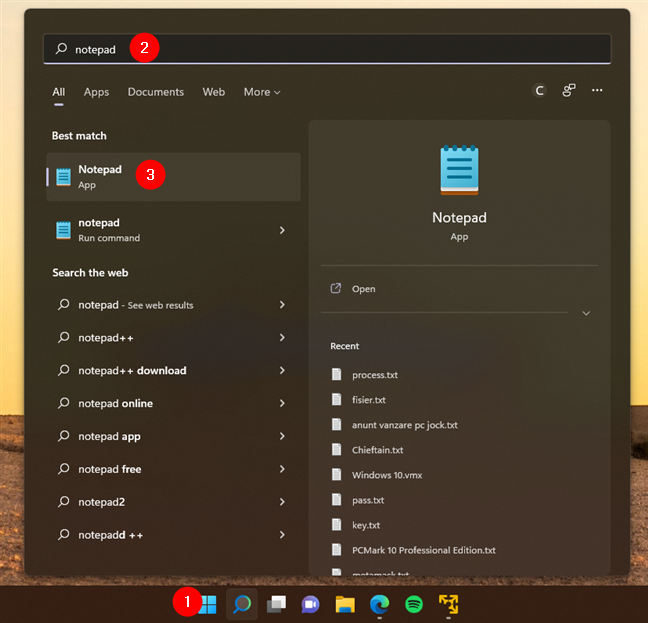Open the three-dot options menu
This screenshot has width=648, height=623.
[x=597, y=90]
